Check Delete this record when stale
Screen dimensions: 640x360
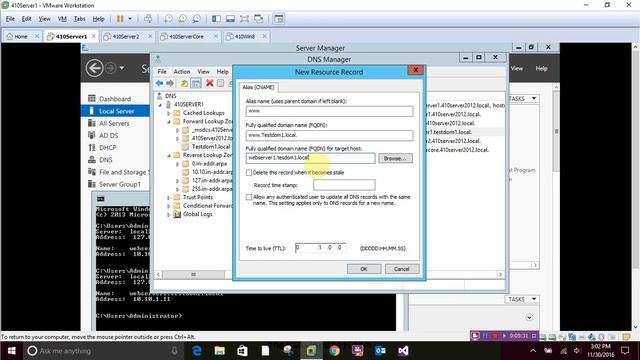tap(249, 173)
